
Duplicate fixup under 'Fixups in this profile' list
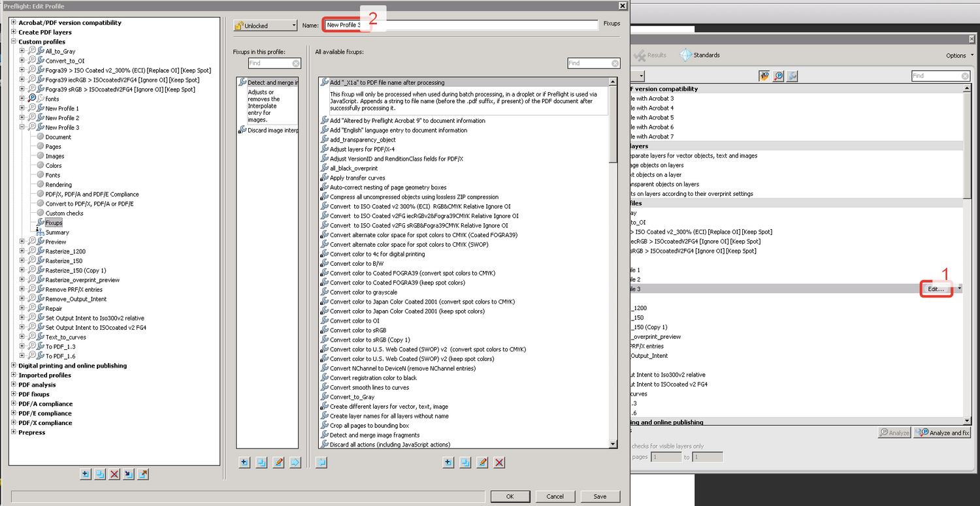point(261,462)
